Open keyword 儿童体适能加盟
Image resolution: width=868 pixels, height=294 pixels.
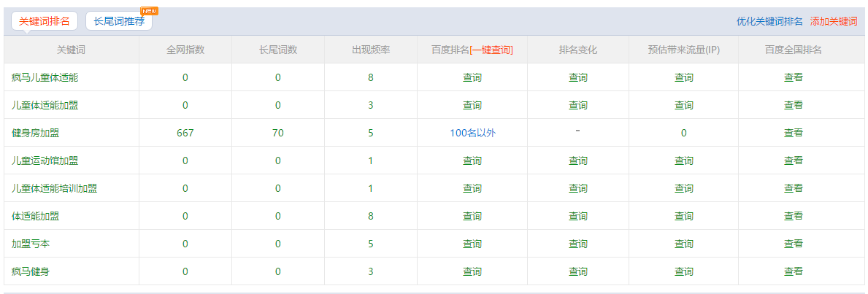(x=45, y=105)
